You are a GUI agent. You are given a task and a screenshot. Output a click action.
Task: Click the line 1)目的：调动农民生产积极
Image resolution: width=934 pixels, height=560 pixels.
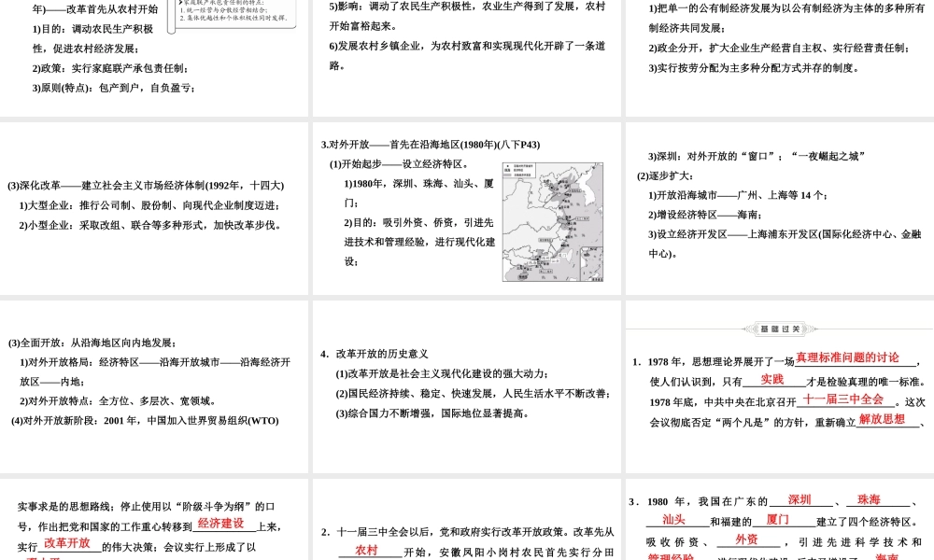pos(92,29)
